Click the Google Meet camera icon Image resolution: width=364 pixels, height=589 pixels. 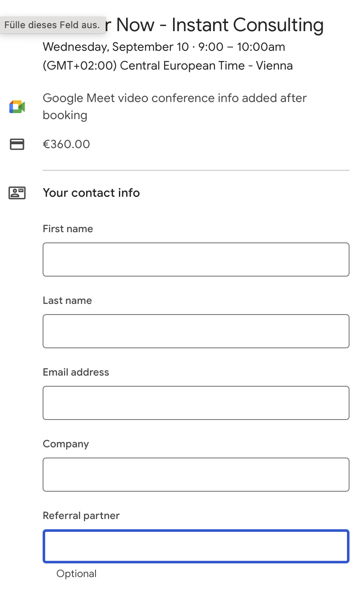click(x=17, y=107)
